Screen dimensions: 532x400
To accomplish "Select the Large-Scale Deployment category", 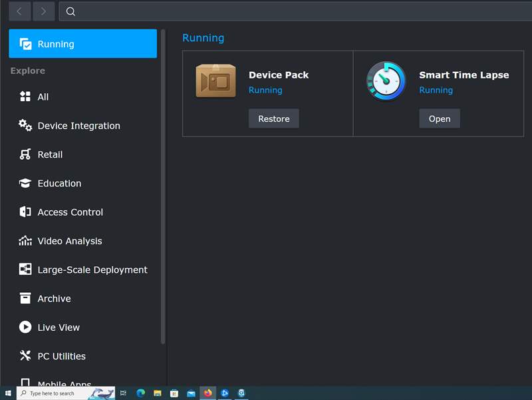I will (x=82, y=270).
